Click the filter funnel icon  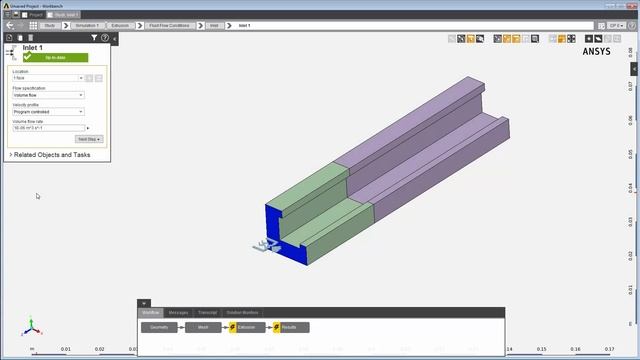tap(94, 38)
